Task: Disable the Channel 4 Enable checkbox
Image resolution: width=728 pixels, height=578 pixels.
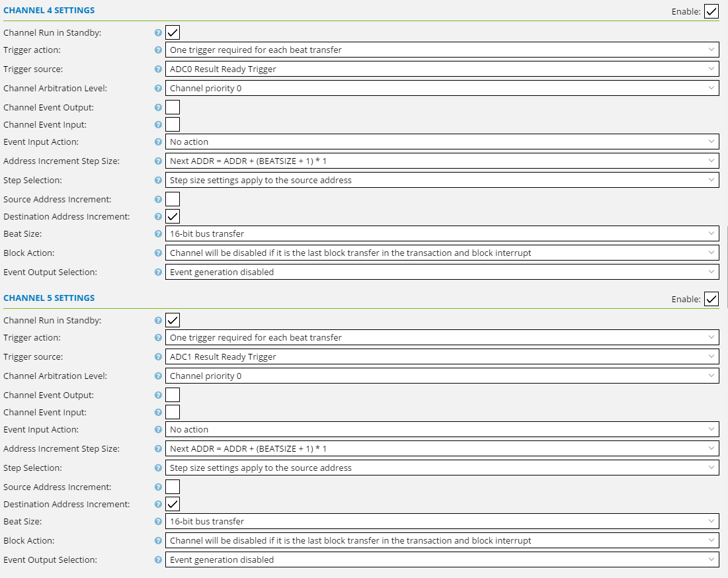Action: [711, 11]
